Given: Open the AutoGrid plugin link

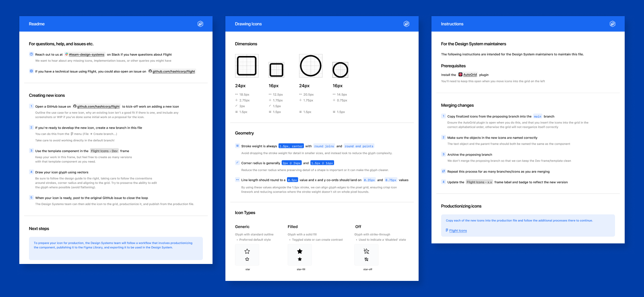Looking at the screenshot, I should click(x=470, y=75).
